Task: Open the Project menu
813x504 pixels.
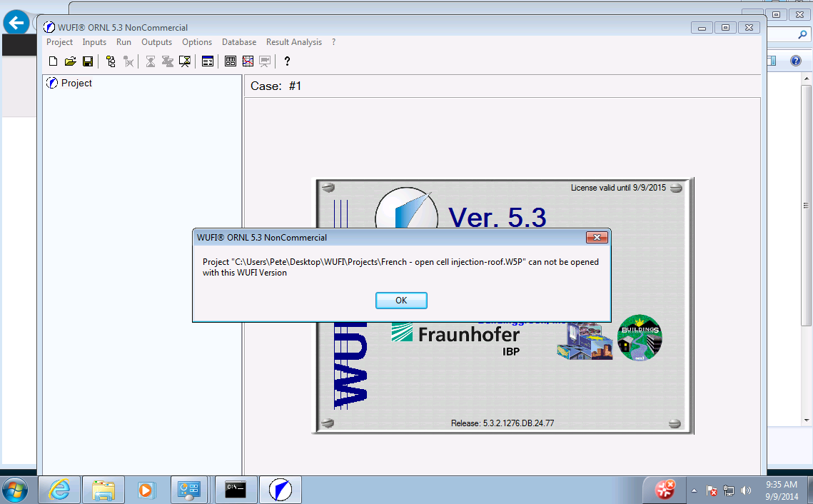Action: (59, 42)
